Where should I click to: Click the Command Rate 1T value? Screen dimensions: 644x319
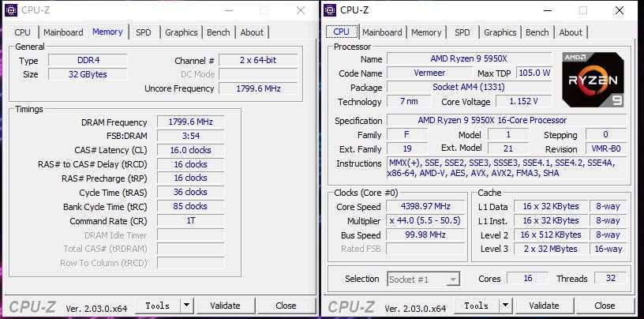point(190,221)
